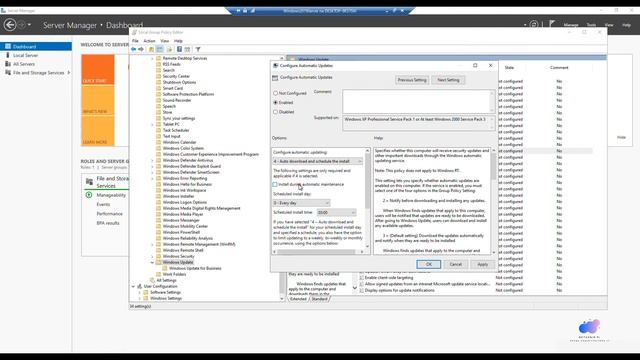
Task: Collapse the Windows Update tree node
Action: point(152,262)
